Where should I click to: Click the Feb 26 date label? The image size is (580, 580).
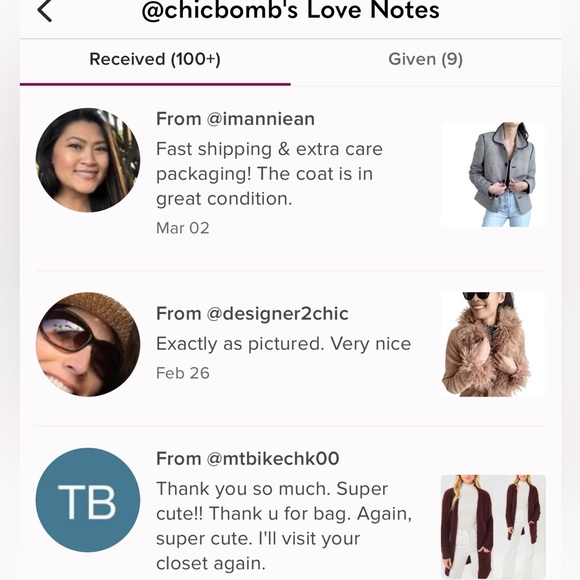pos(183,373)
